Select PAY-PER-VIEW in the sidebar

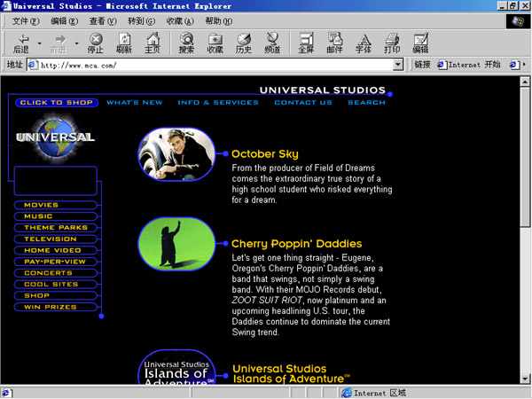pos(56,262)
